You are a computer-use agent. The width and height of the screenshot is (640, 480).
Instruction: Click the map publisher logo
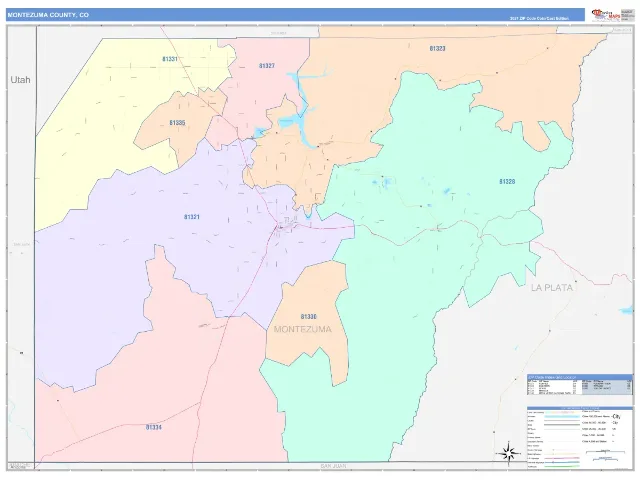(x=613, y=15)
